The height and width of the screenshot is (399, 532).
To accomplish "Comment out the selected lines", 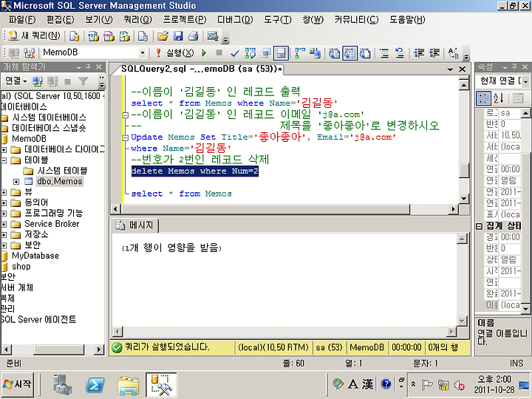I will (x=384, y=53).
